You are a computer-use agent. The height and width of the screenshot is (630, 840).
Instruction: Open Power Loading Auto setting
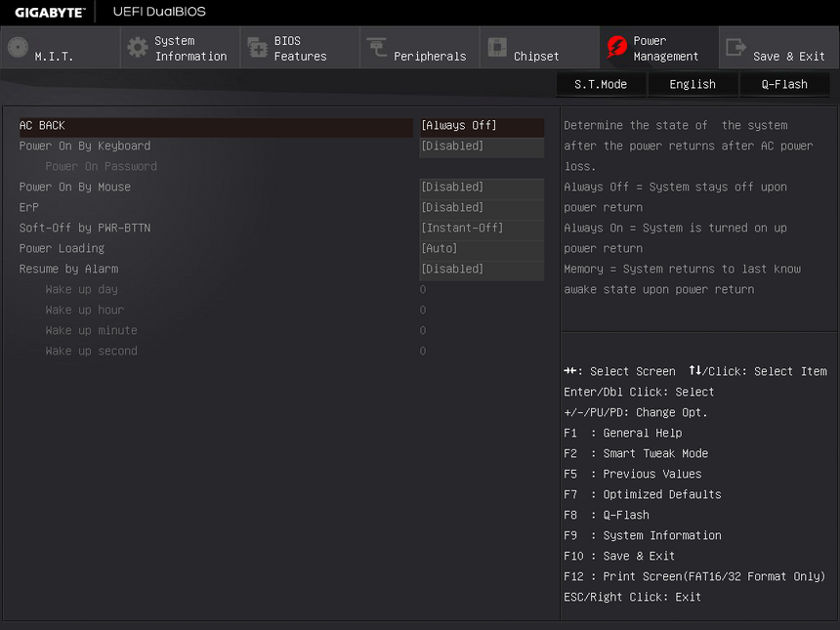(482, 249)
